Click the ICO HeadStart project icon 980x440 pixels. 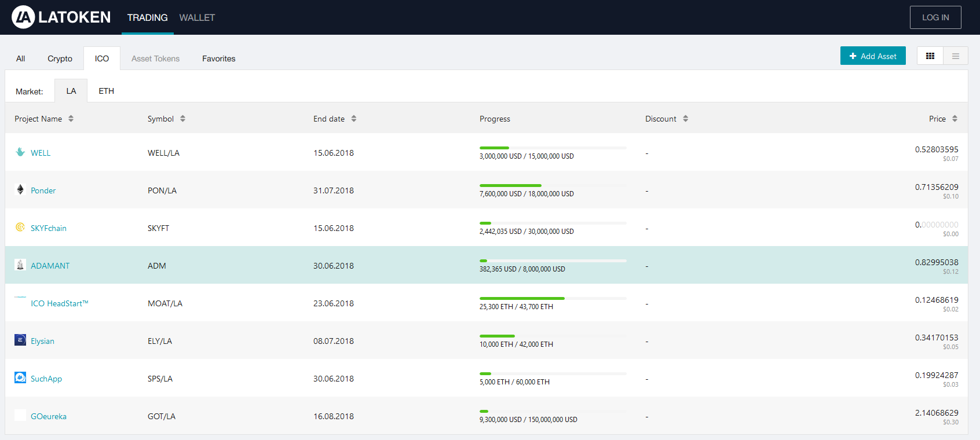coord(20,297)
